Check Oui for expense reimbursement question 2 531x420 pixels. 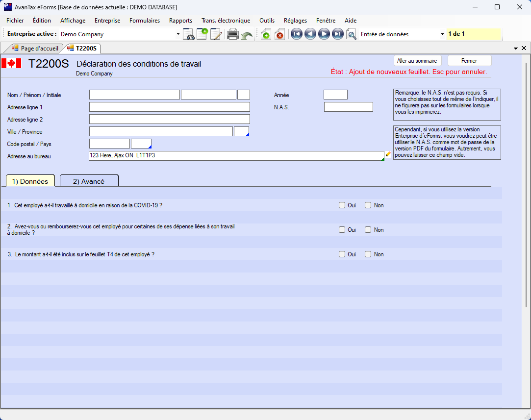point(342,229)
